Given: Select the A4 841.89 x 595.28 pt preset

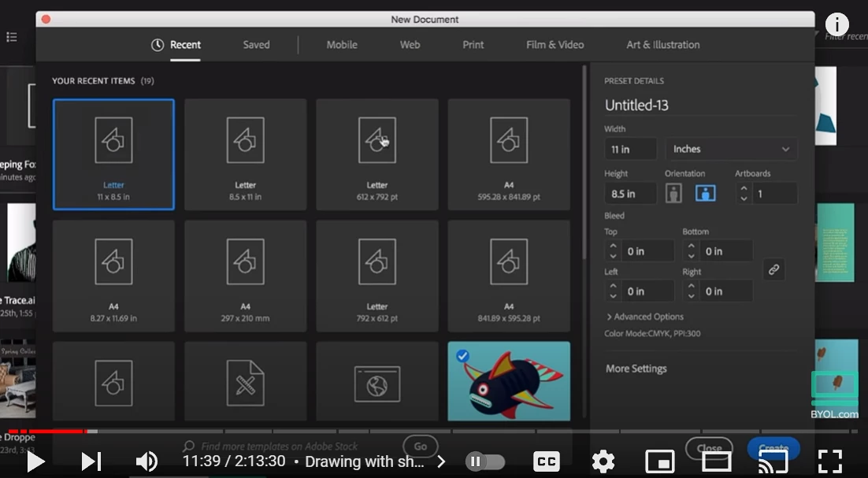Looking at the screenshot, I should point(509,276).
